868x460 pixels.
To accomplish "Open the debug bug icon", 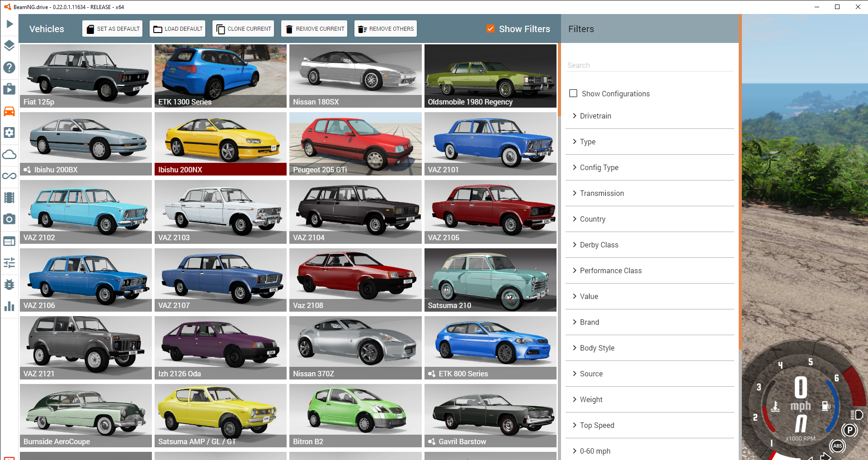I will [9, 285].
